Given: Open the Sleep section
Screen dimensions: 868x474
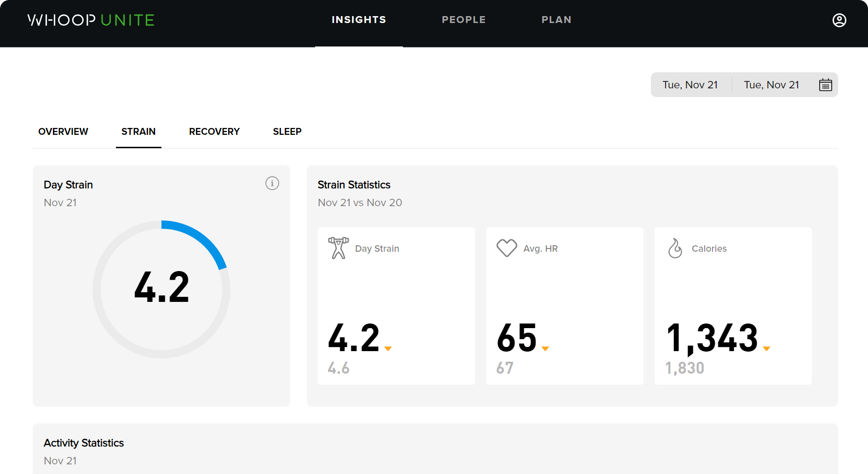Looking at the screenshot, I should [287, 132].
